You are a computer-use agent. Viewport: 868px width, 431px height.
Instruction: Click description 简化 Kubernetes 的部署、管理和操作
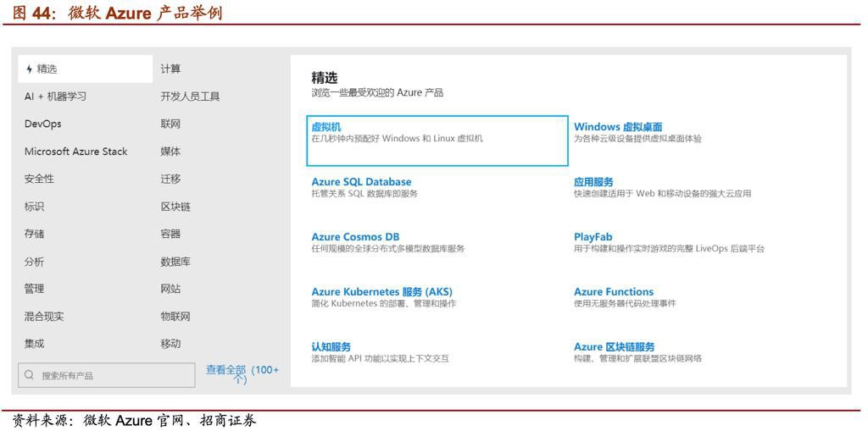384,303
